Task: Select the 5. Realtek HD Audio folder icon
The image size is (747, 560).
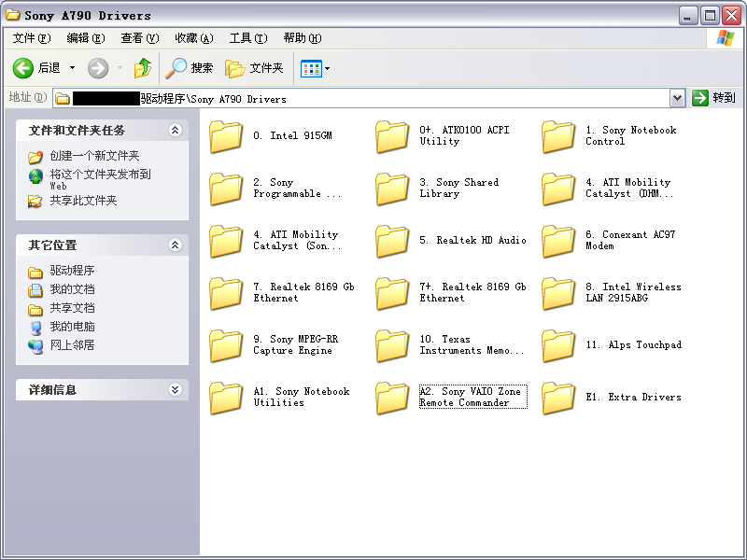Action: [x=392, y=241]
